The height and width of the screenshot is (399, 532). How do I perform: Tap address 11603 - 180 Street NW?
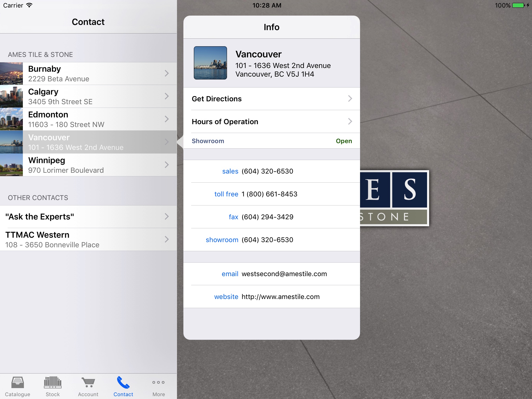66,124
